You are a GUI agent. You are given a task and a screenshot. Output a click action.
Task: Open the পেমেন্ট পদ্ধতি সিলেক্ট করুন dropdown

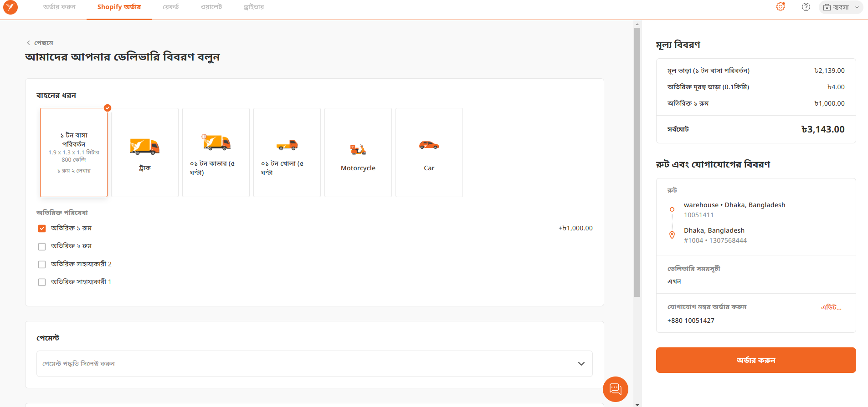(314, 364)
